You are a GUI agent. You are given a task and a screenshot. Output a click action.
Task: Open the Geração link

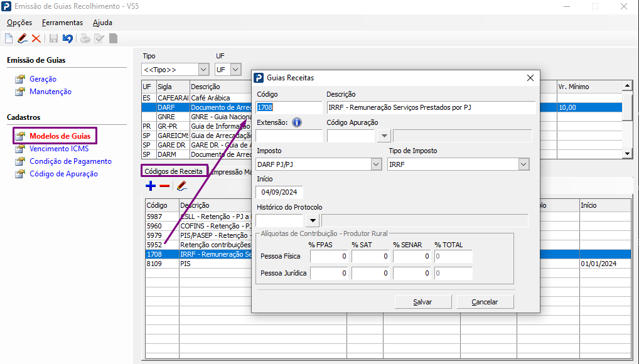43,79
